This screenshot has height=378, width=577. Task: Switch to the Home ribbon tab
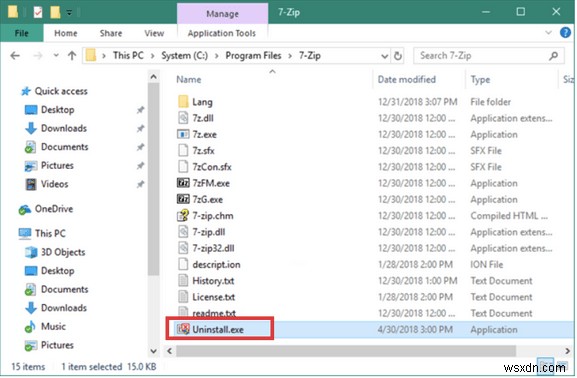click(66, 33)
